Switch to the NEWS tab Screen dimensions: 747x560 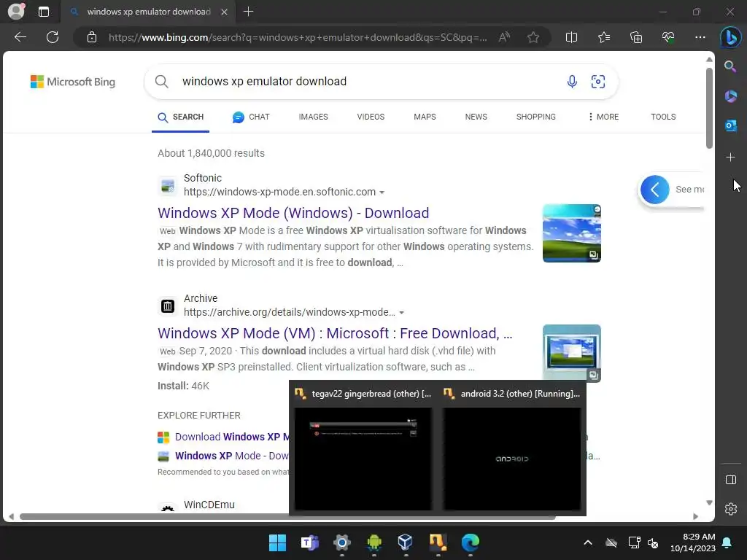476,117
